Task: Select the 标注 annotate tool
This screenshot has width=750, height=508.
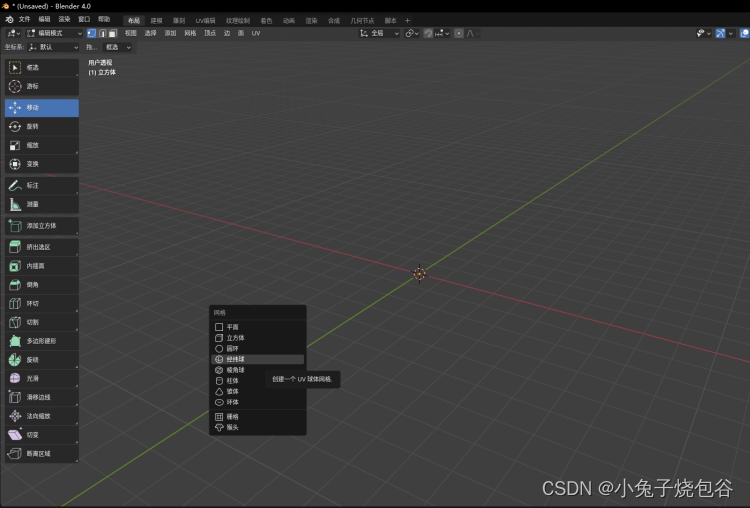Action: (42, 185)
